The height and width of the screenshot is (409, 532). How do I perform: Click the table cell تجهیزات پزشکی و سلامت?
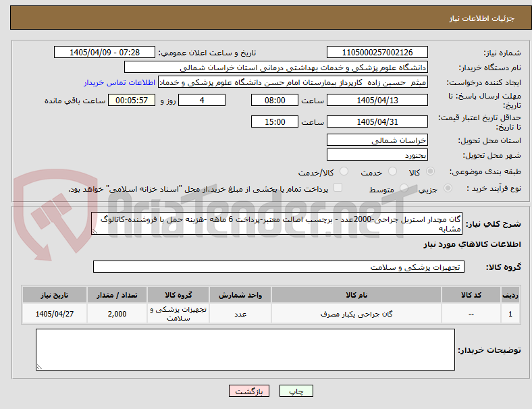coord(178,314)
